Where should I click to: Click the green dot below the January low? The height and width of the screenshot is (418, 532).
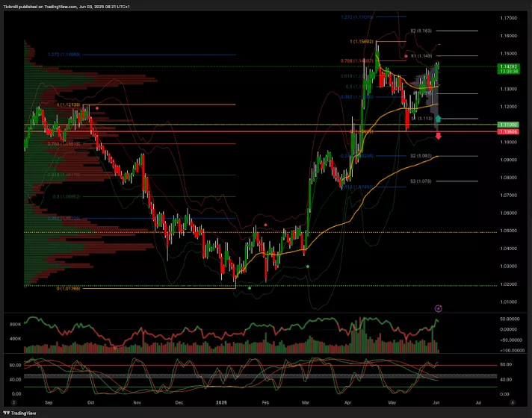pyautogui.click(x=250, y=287)
